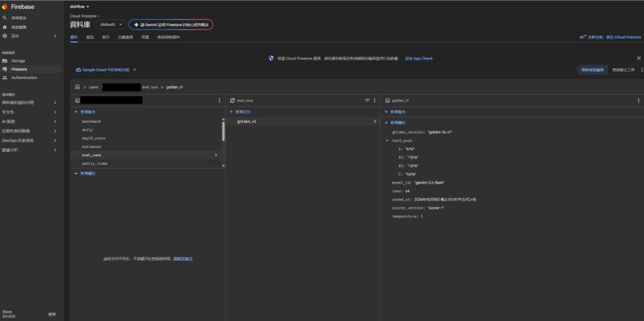Open the filter icon in eval_runs panel
Viewport: 644px width, 321px height.
tap(367, 100)
